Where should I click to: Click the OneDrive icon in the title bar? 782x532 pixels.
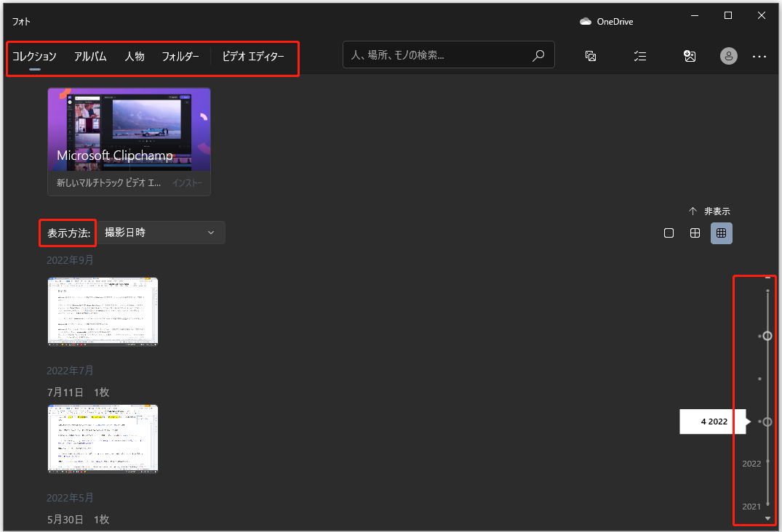pos(585,21)
